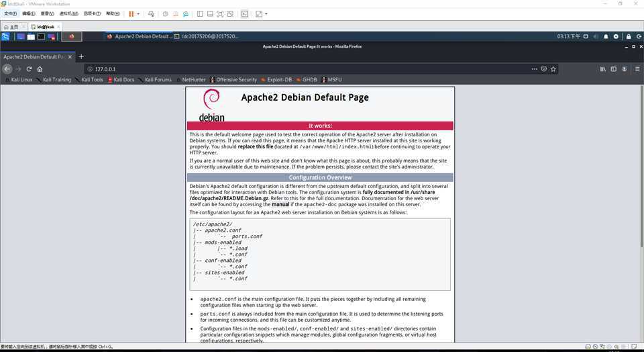Open the Kali Docs bookmark
This screenshot has width=644, height=352.
(x=121, y=80)
